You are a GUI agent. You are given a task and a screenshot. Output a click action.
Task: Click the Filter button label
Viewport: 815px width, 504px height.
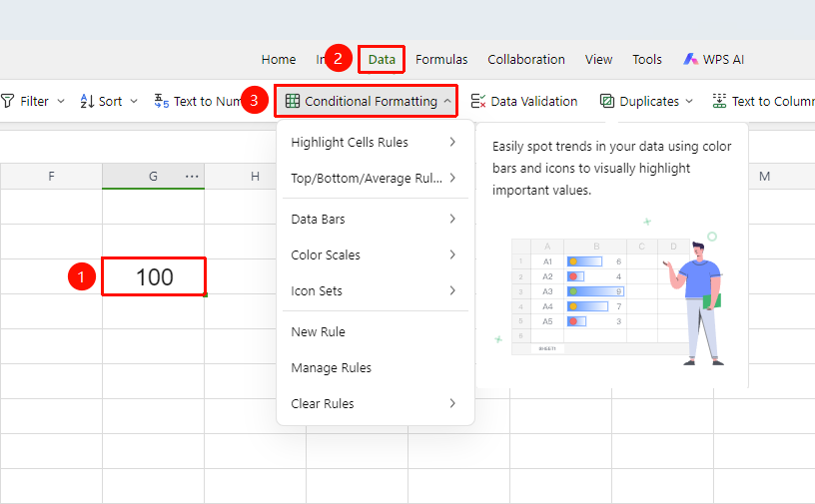click(34, 102)
